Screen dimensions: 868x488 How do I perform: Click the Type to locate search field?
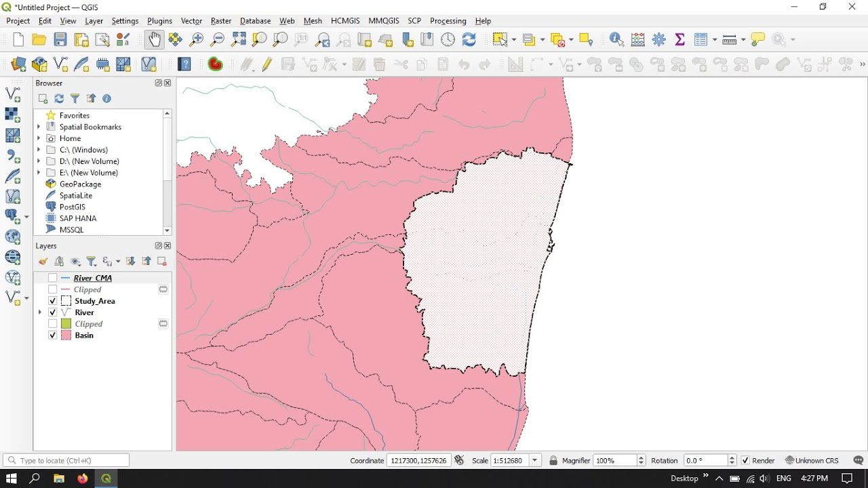point(66,461)
